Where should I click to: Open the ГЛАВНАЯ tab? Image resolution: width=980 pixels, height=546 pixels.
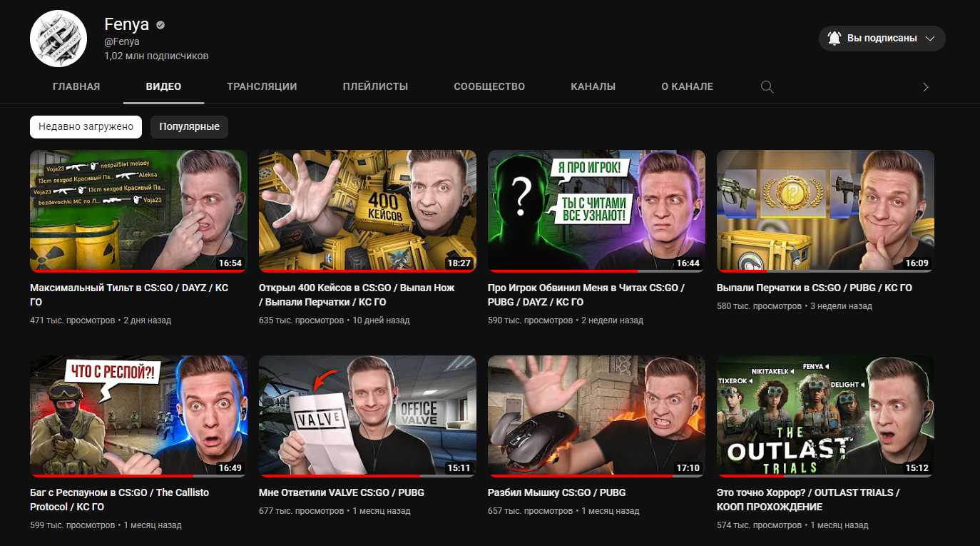[76, 86]
